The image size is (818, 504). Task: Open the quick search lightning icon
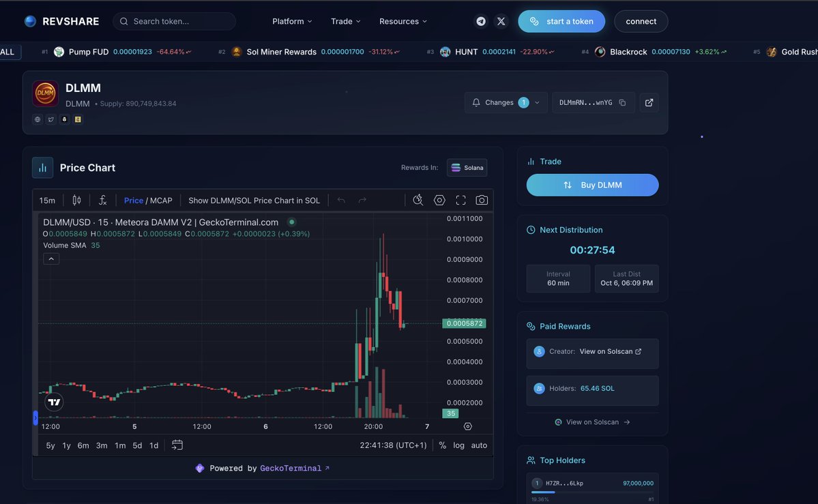pos(418,201)
